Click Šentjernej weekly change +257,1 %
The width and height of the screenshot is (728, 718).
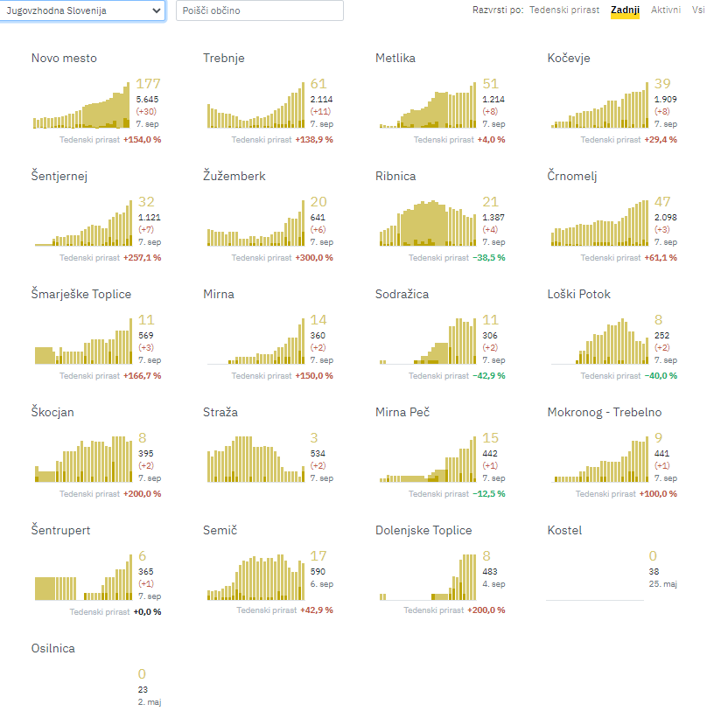[142, 258]
